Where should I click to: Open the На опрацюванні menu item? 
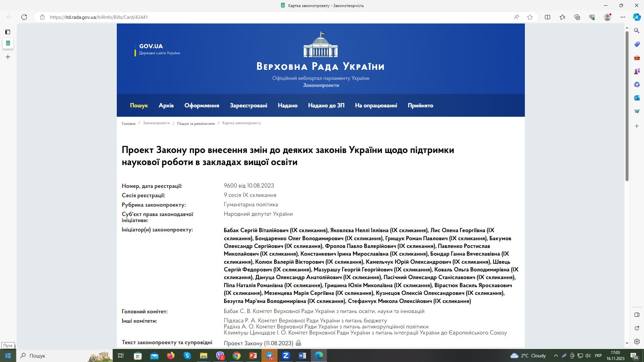(x=376, y=105)
